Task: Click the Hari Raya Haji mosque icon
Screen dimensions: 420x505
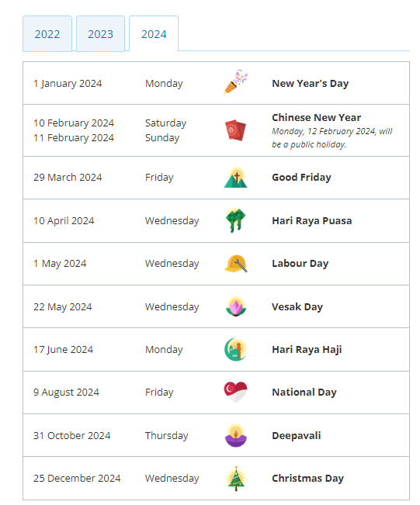Action: click(236, 349)
